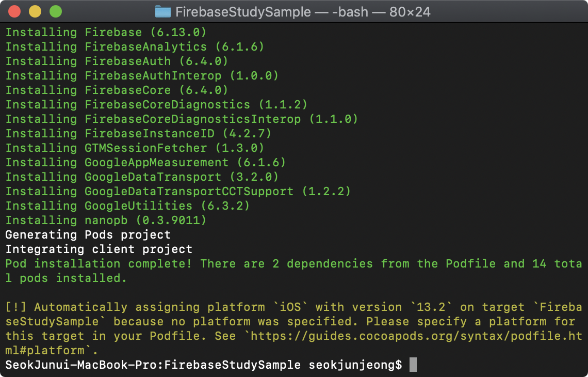Click the folder icon in the title bar
Viewport: 588px width, 377px height.
[163, 12]
